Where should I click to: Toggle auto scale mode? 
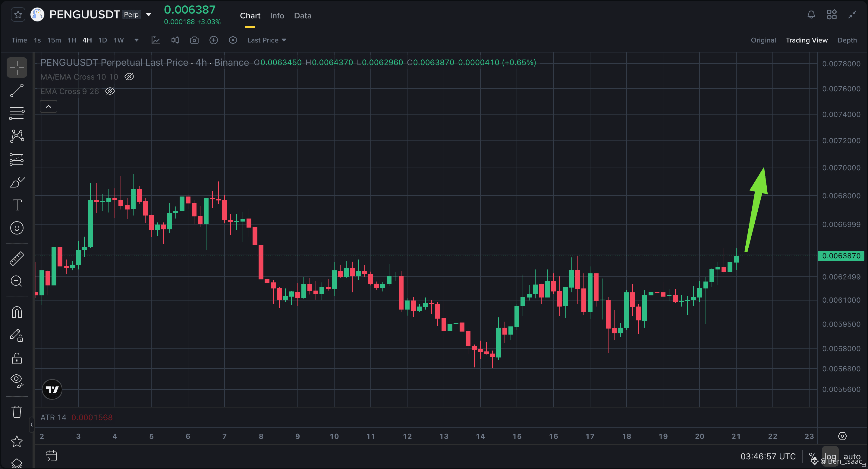[852, 457]
